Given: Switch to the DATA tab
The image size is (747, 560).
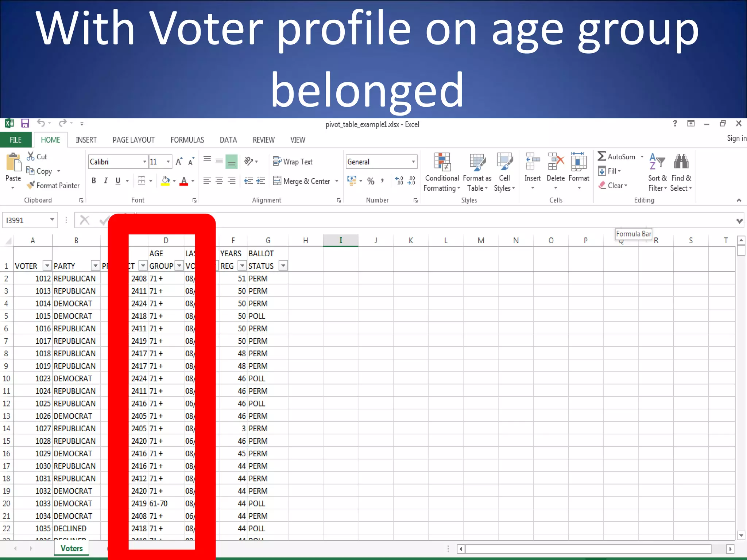Looking at the screenshot, I should pyautogui.click(x=228, y=140).
